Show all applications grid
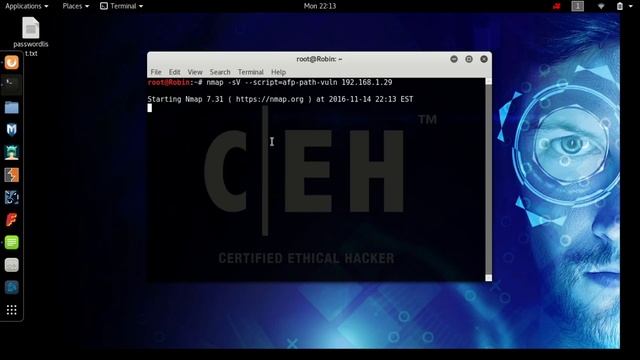The width and height of the screenshot is (640, 360). (11, 310)
